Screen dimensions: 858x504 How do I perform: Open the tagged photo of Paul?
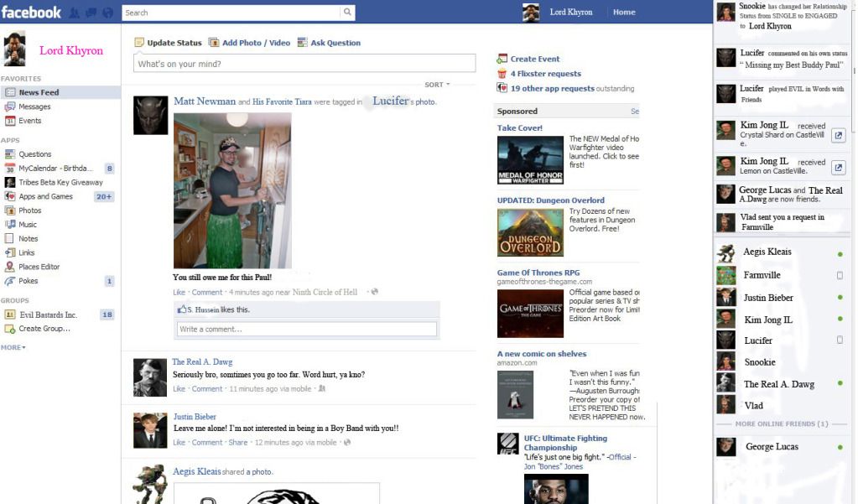(x=232, y=190)
